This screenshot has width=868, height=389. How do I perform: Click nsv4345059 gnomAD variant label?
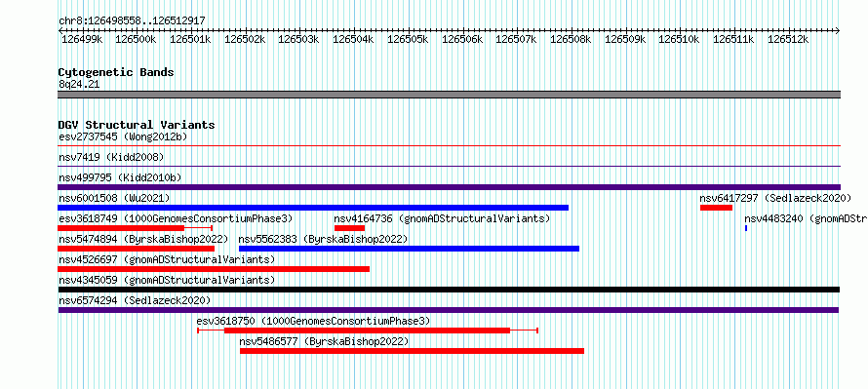167,280
